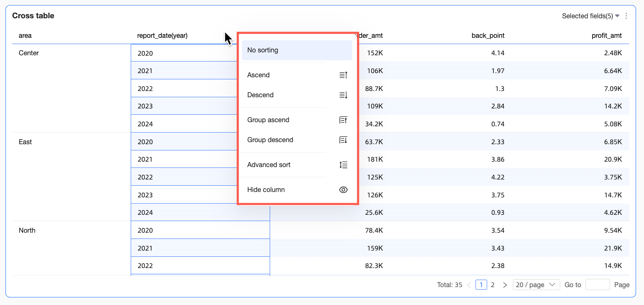Go to the next page arrow
This screenshot has height=305, width=644.
[x=505, y=285]
